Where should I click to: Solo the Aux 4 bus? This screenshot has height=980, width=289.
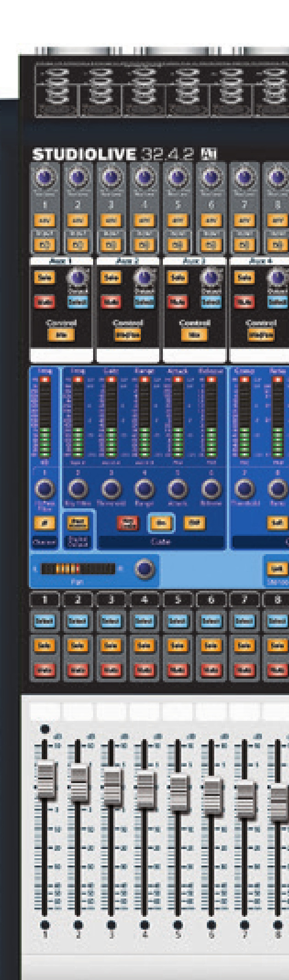244,277
